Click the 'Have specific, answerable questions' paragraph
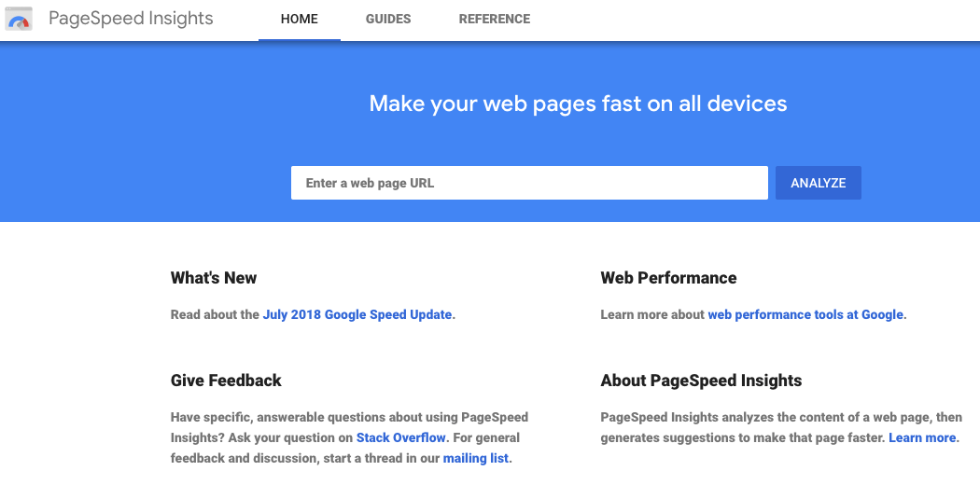This screenshot has height=485, width=980. (349, 417)
